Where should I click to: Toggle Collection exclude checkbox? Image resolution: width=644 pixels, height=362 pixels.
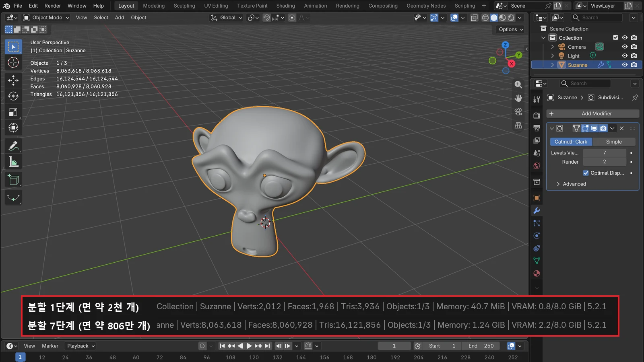[x=615, y=37]
